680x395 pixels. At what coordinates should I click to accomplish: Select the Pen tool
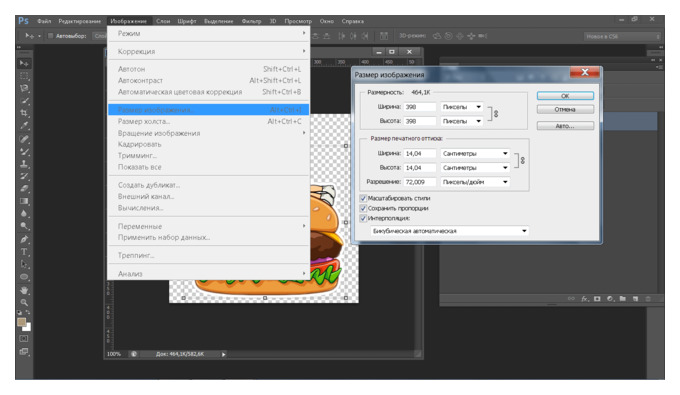pos(24,239)
